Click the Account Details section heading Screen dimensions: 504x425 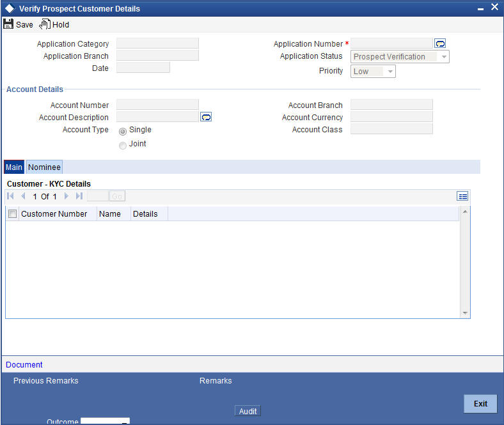coord(35,89)
